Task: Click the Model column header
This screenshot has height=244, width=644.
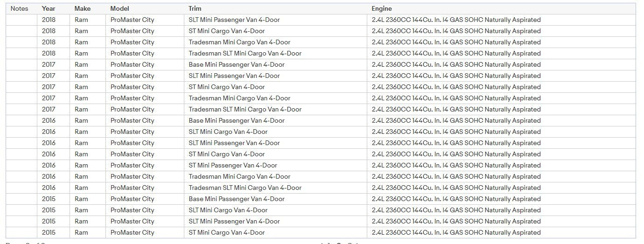Action: click(119, 8)
